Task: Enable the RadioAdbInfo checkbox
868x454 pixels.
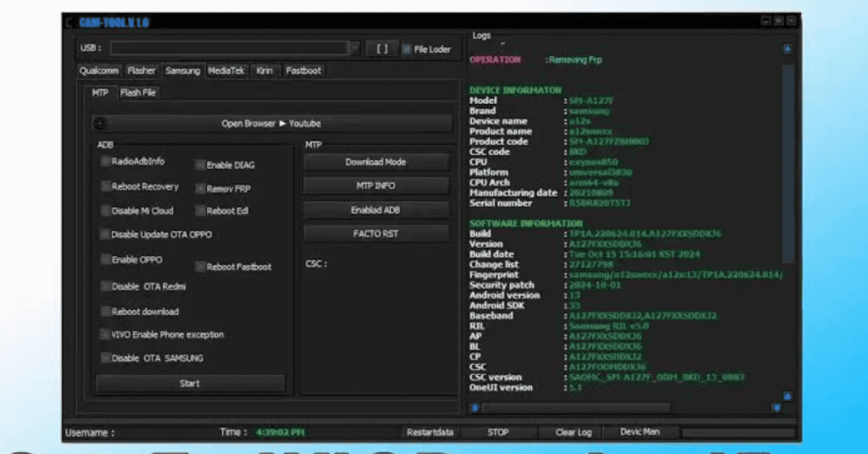Action: point(105,161)
